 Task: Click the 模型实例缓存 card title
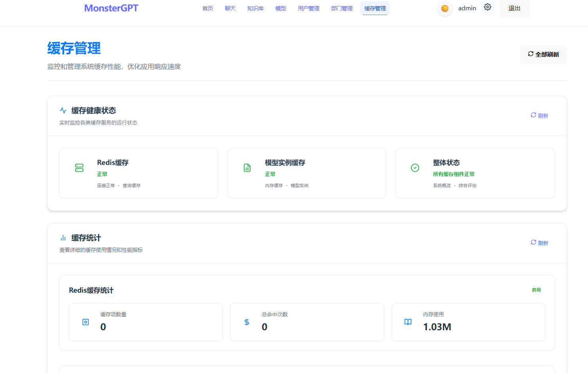[x=285, y=163]
